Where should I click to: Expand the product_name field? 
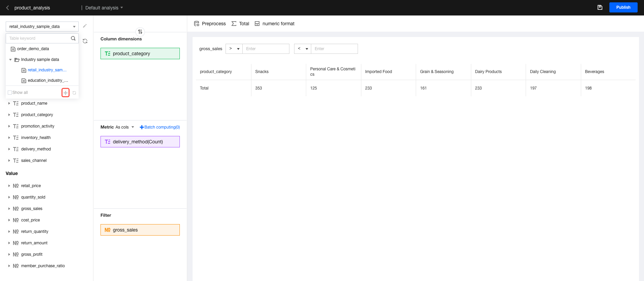(9, 103)
